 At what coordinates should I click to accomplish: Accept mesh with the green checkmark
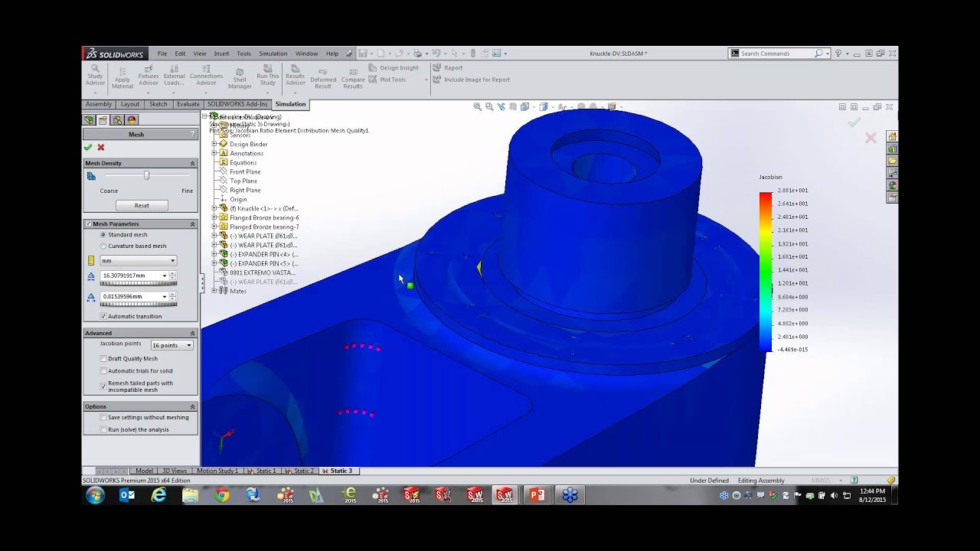tap(88, 147)
